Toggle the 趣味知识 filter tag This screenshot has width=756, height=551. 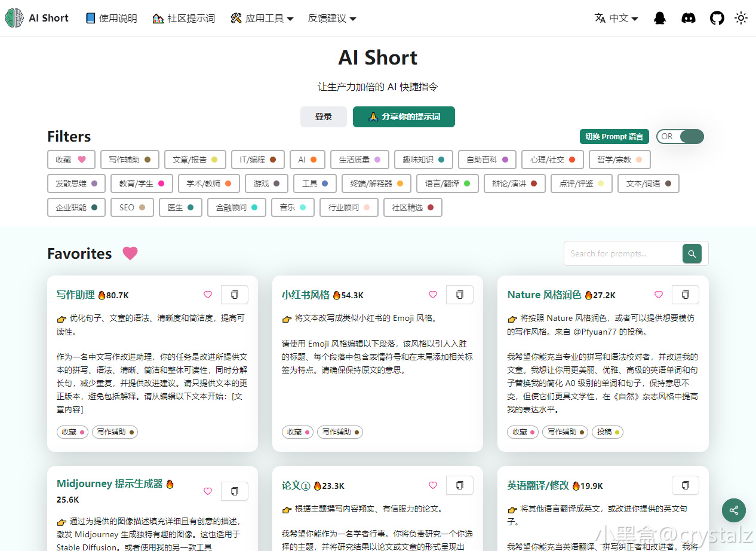coord(423,160)
